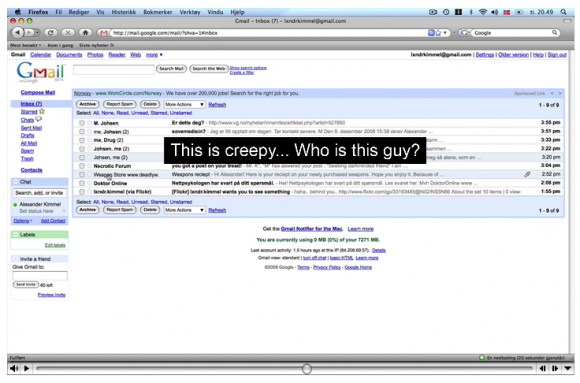Click the Search Mail button
Screen dimensions: 580x383
pos(171,68)
